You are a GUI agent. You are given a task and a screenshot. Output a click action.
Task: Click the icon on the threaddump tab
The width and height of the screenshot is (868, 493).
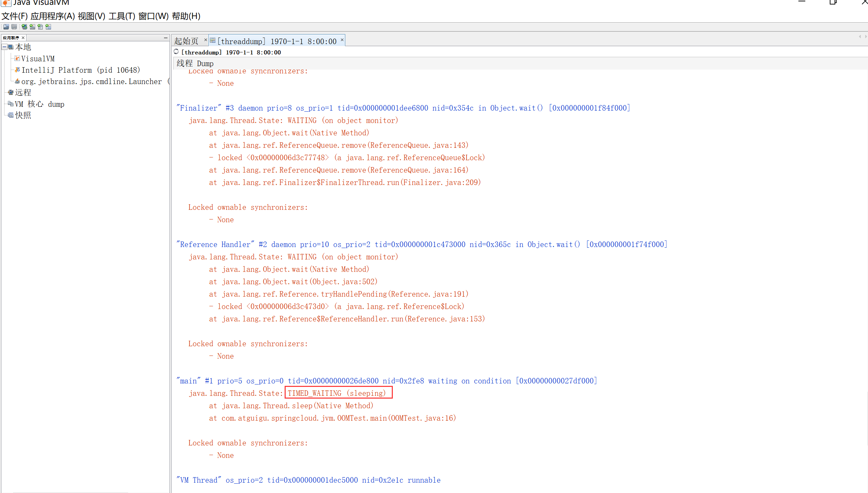pos(213,40)
